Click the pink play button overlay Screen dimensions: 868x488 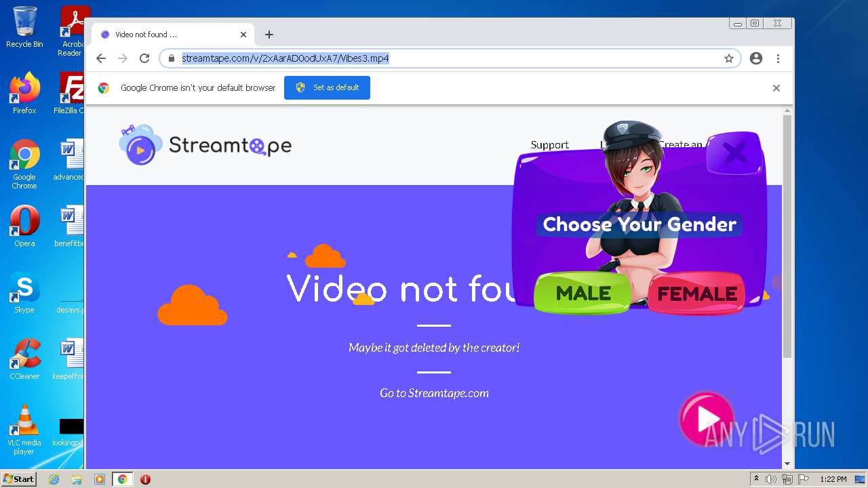(707, 418)
